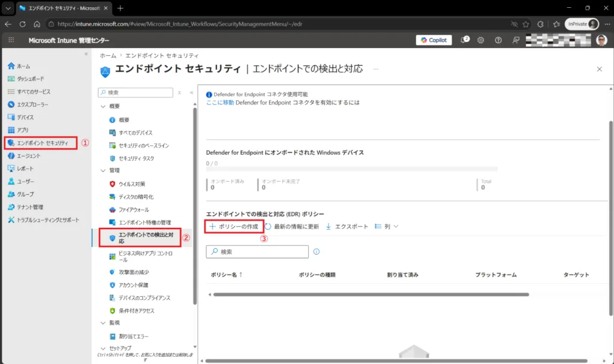Open アカウント保護 in the submenu
Viewport: 614px width, 364px height.
click(128, 285)
